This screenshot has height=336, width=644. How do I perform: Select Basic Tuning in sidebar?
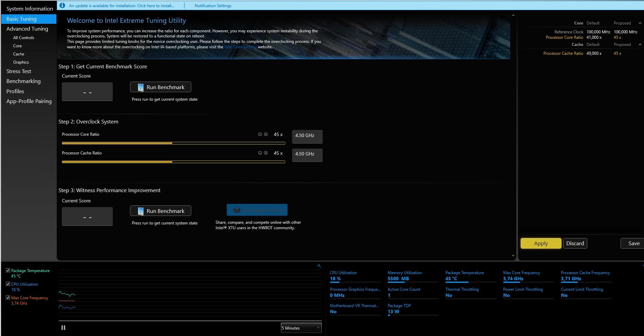click(x=29, y=19)
